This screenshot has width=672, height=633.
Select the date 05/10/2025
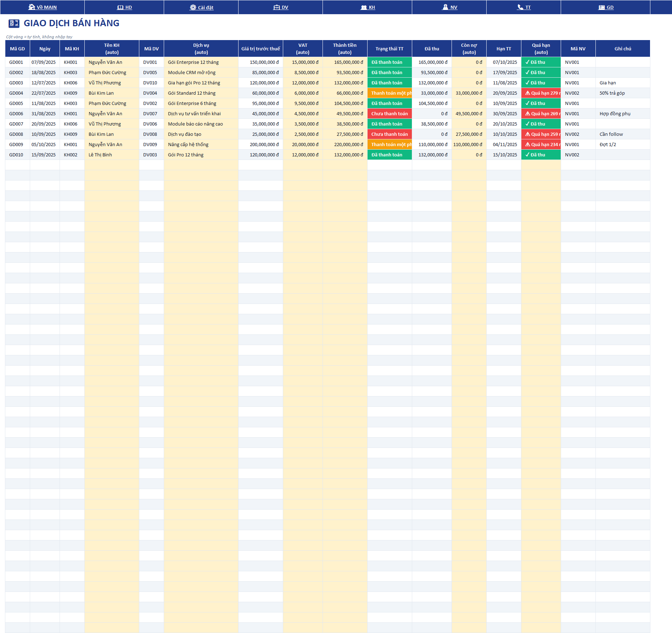pyautogui.click(x=45, y=144)
